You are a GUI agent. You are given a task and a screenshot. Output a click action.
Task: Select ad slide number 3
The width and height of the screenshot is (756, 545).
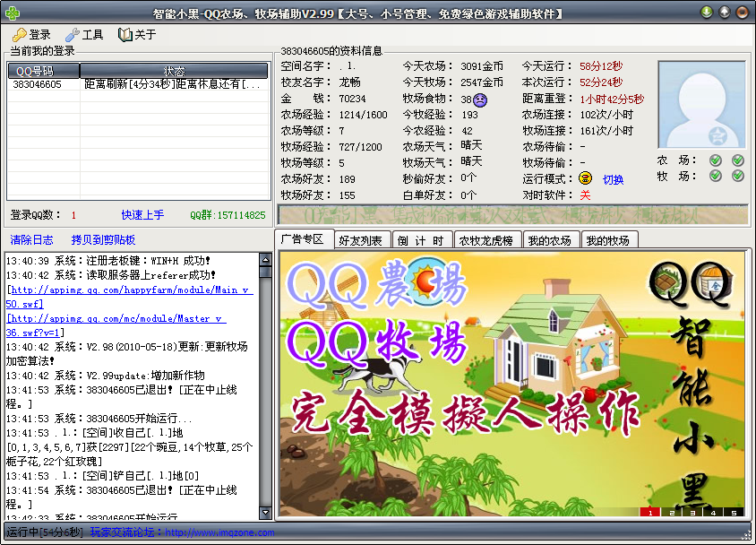[x=692, y=512]
